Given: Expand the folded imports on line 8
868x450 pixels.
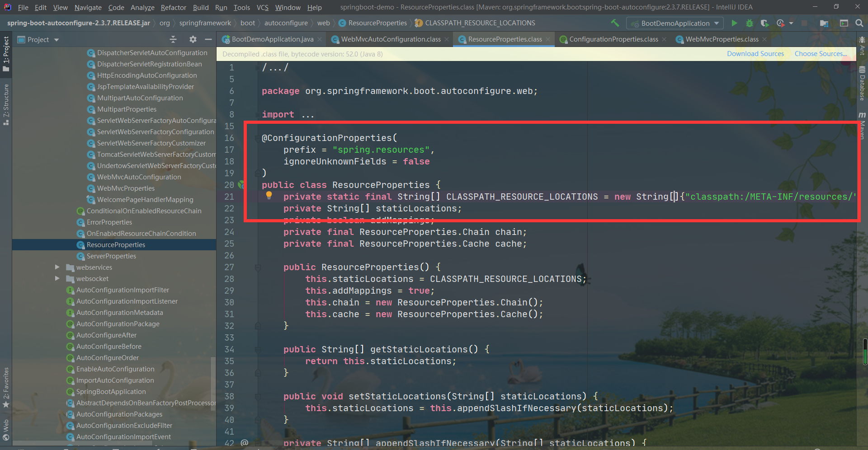Looking at the screenshot, I should (x=307, y=115).
